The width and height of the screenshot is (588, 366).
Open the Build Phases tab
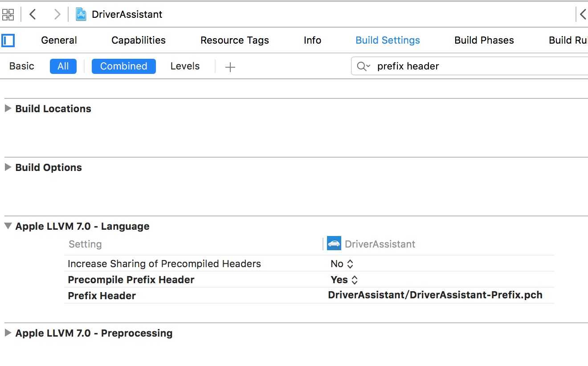pyautogui.click(x=484, y=40)
